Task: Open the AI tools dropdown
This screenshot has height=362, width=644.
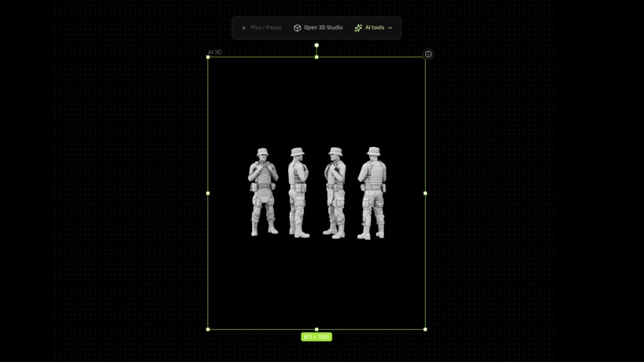Action: pyautogui.click(x=374, y=28)
